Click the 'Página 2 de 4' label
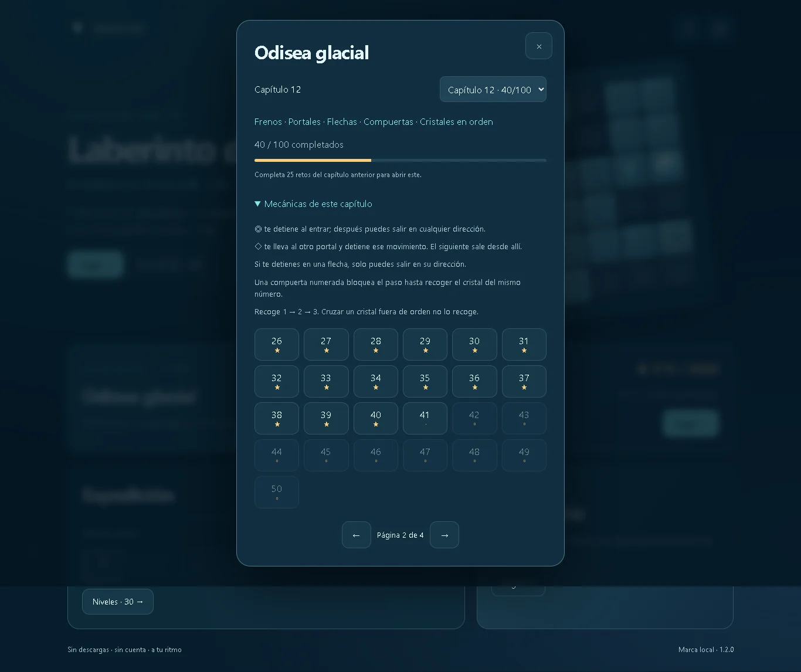The width and height of the screenshot is (801, 672). click(400, 535)
